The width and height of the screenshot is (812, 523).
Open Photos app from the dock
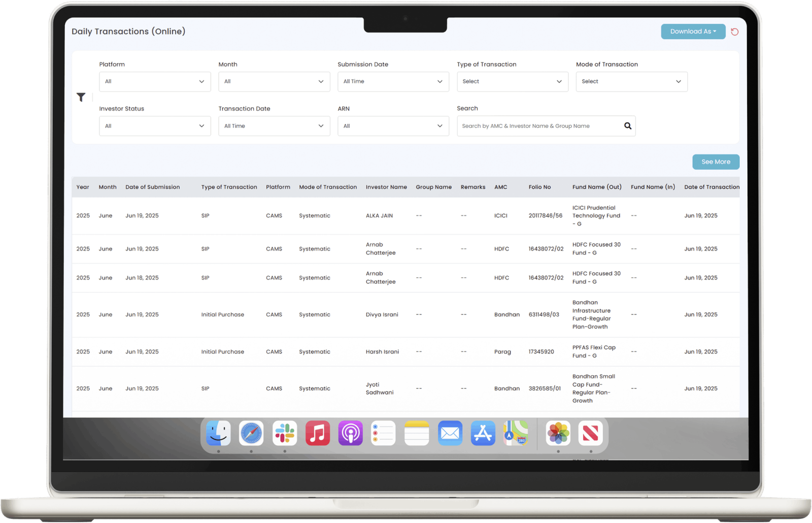(x=558, y=433)
